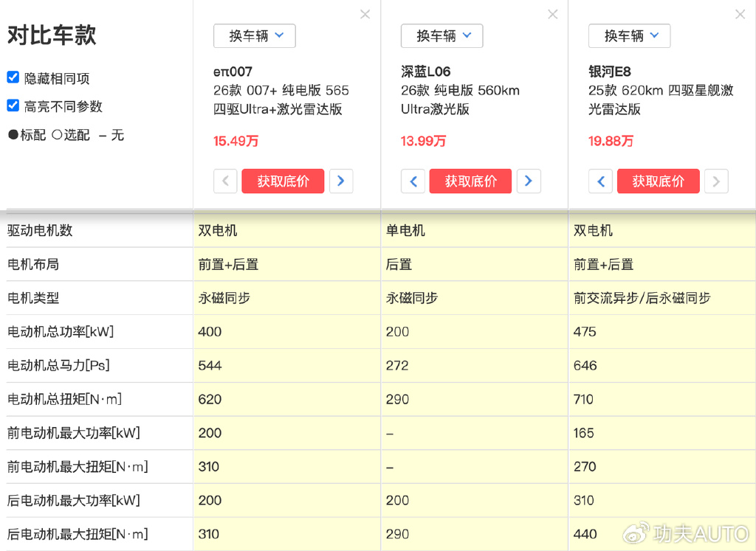Click the left arrow under 深蓝L06 price

click(413, 181)
